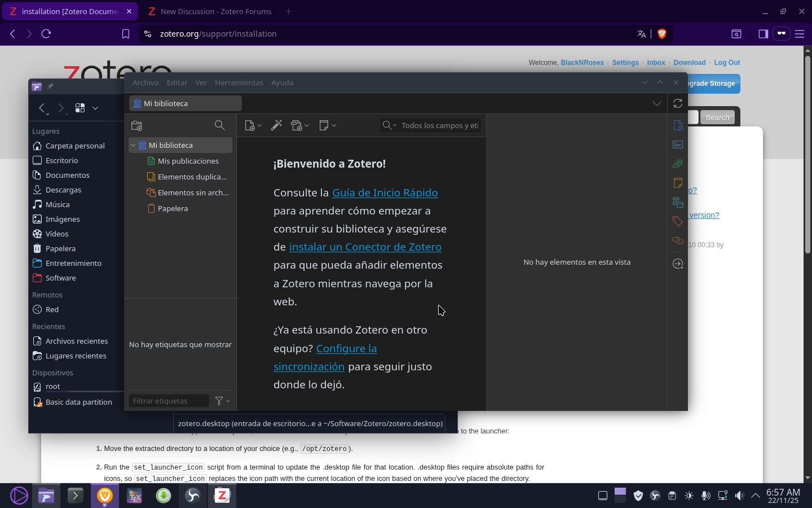The height and width of the screenshot is (508, 812).
Task: Click the collections search magnifier in Zotero
Action: pyautogui.click(x=220, y=125)
